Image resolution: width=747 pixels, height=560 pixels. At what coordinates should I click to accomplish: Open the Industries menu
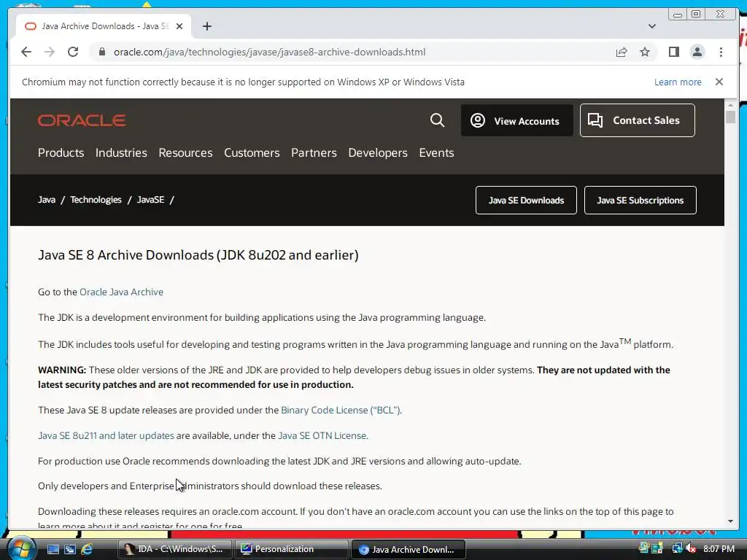tap(121, 153)
